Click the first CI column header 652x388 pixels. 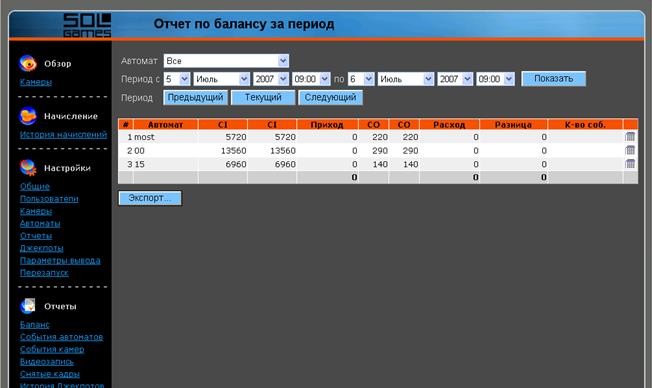click(222, 124)
